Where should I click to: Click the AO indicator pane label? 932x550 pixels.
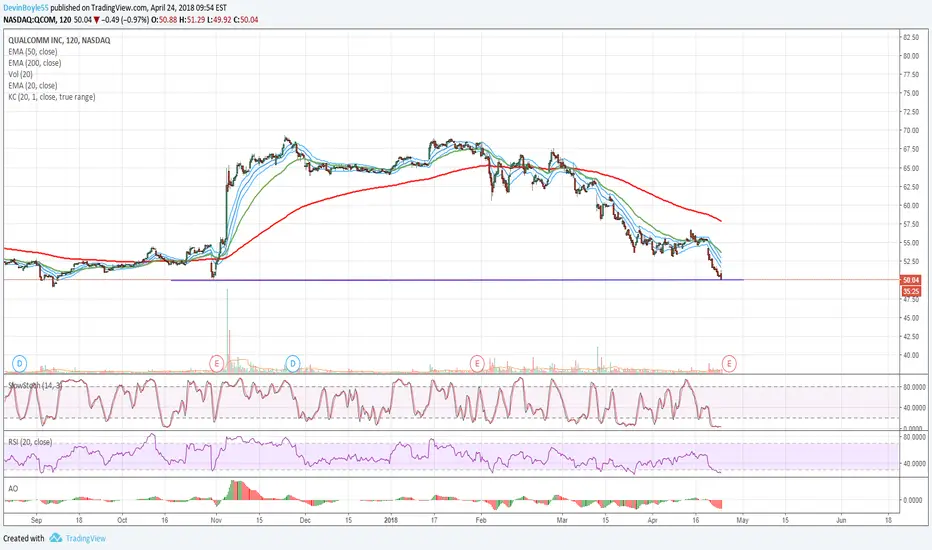13,488
